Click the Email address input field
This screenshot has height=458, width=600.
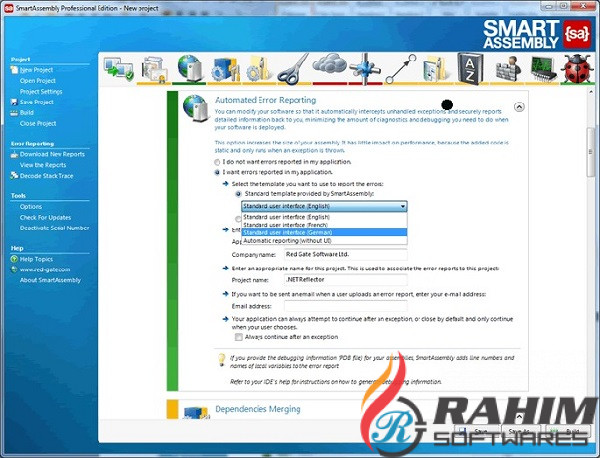[x=346, y=306]
